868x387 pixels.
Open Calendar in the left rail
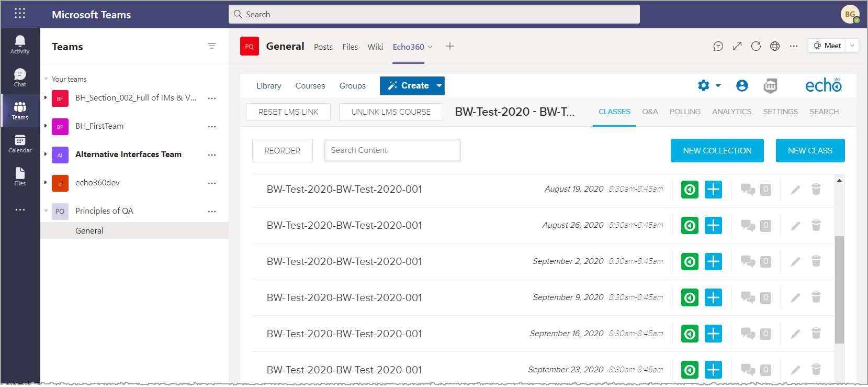click(20, 143)
